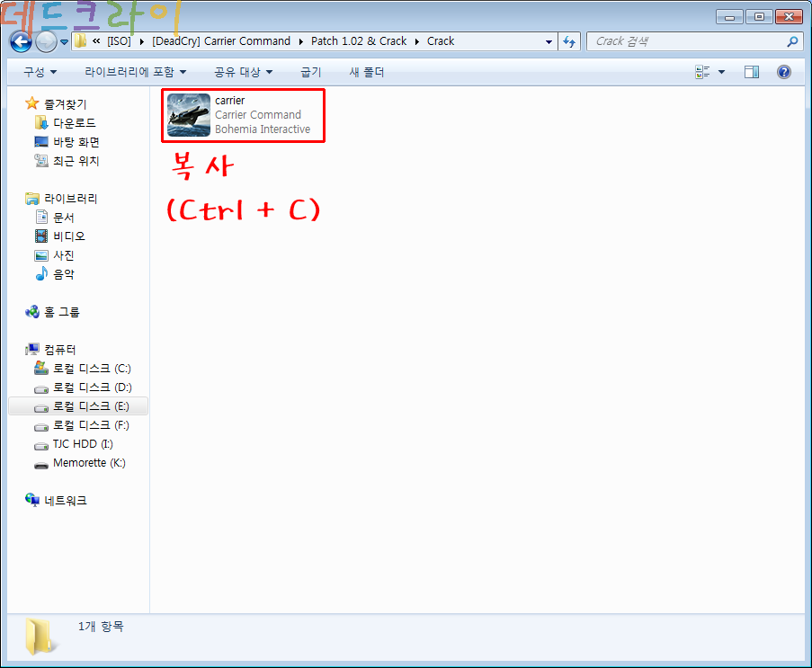Select 바탕 화면 in the sidebar
The image size is (812, 668).
76,142
